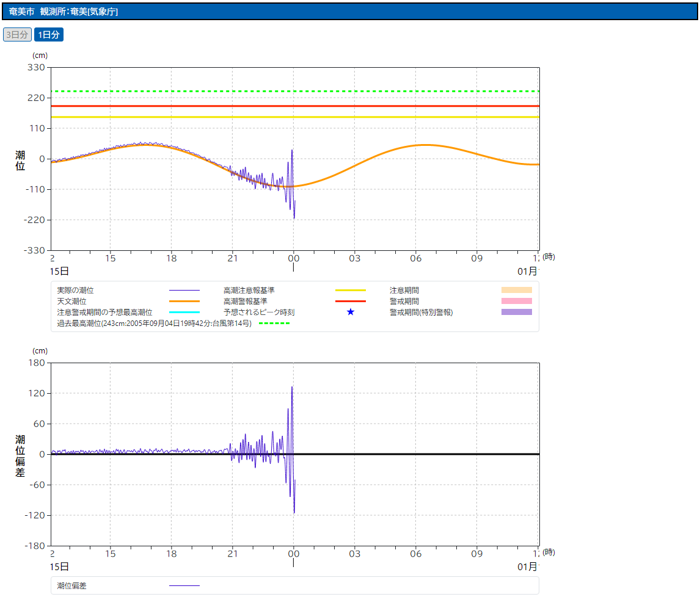
Task: Click the 注意警戒期間の予想最高潮位 label
Action: coord(104,313)
